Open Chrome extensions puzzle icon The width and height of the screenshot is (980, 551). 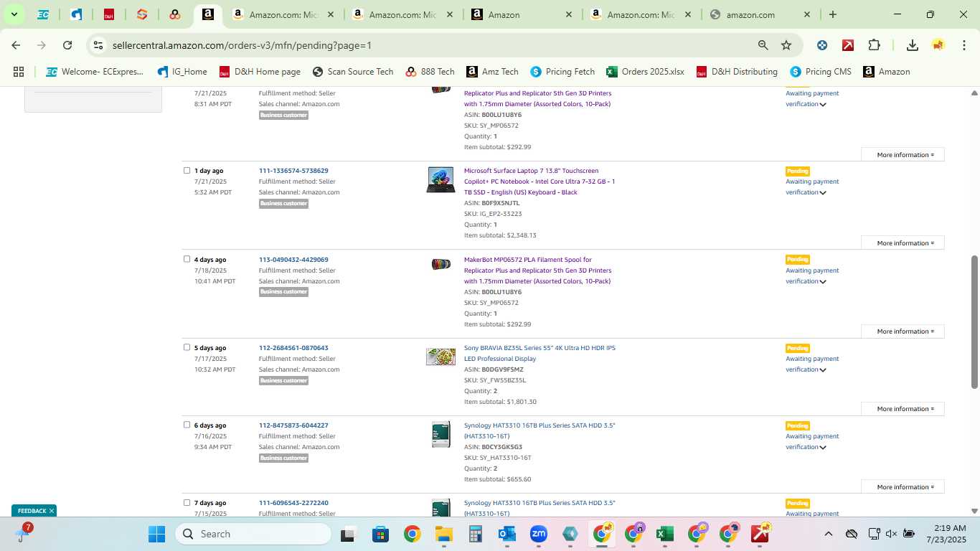click(874, 45)
